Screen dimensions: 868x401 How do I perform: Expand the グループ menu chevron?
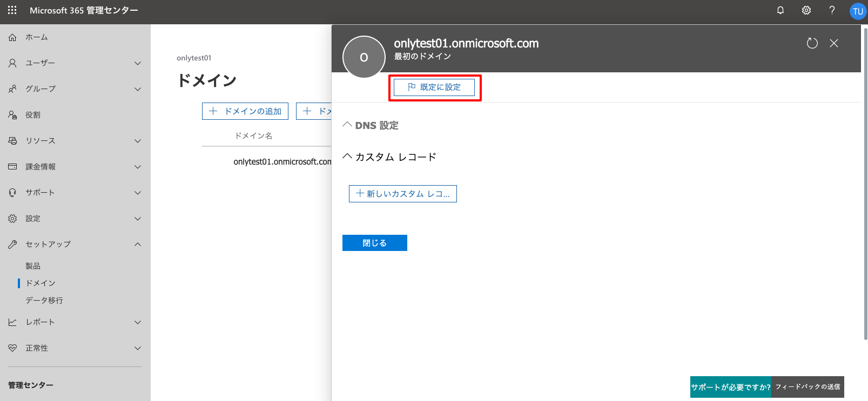(138, 89)
